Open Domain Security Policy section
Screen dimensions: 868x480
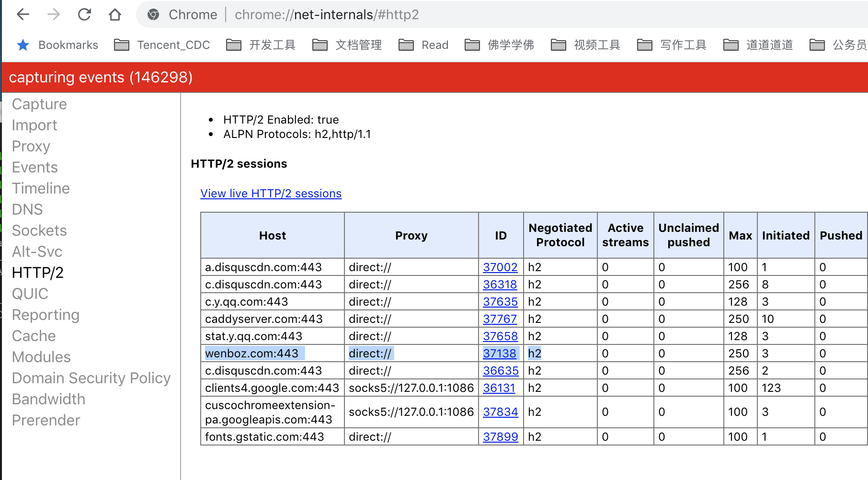pyautogui.click(x=91, y=378)
